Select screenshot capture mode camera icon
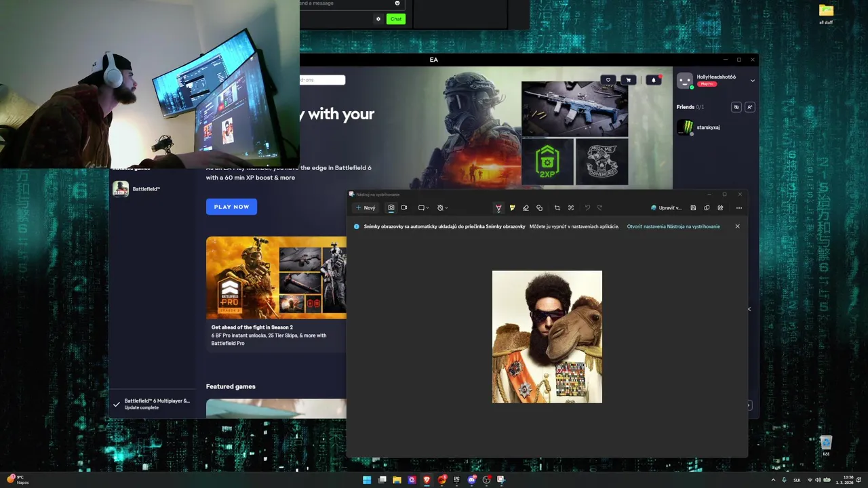The width and height of the screenshot is (868, 488). pyautogui.click(x=391, y=208)
